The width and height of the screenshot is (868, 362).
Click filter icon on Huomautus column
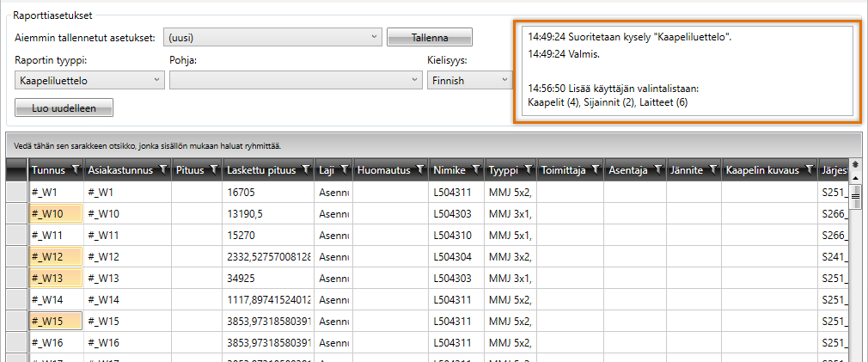click(x=420, y=170)
